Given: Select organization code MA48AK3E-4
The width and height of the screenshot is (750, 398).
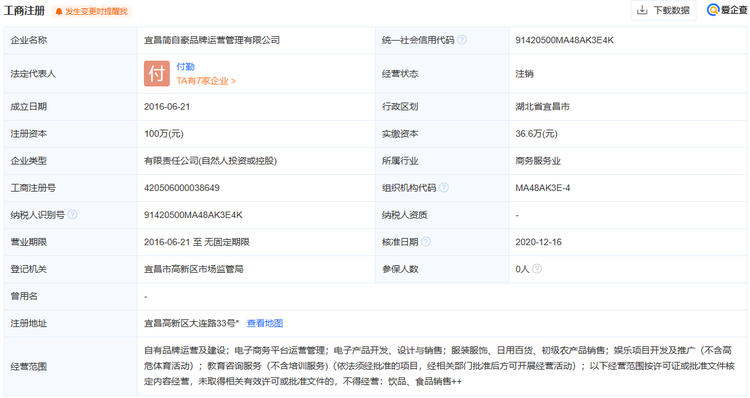Looking at the screenshot, I should (542, 188).
